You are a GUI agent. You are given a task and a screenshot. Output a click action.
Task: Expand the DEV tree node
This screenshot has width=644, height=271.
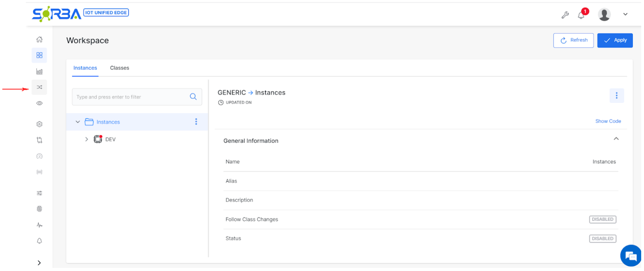click(86, 139)
